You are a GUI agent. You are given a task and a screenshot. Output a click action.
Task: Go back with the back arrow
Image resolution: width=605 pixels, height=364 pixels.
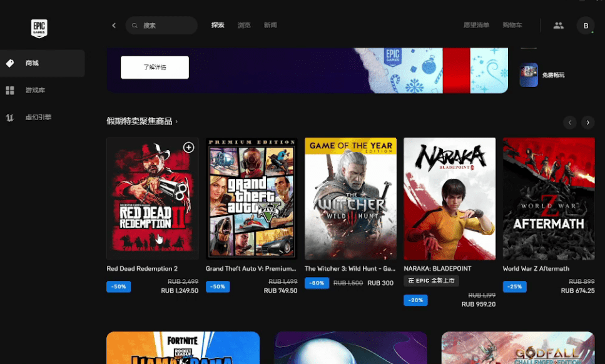(x=114, y=26)
